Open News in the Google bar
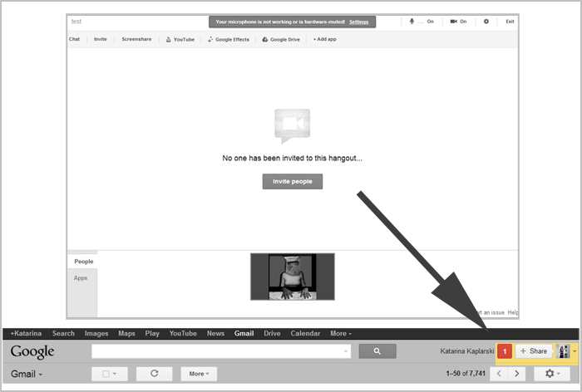The image size is (582, 392). click(215, 333)
